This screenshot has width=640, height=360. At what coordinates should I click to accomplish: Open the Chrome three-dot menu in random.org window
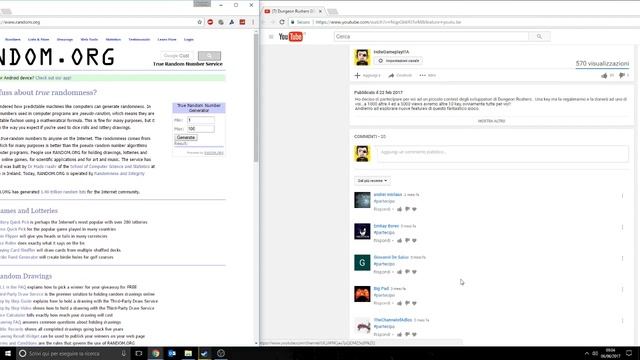pos(253,22)
